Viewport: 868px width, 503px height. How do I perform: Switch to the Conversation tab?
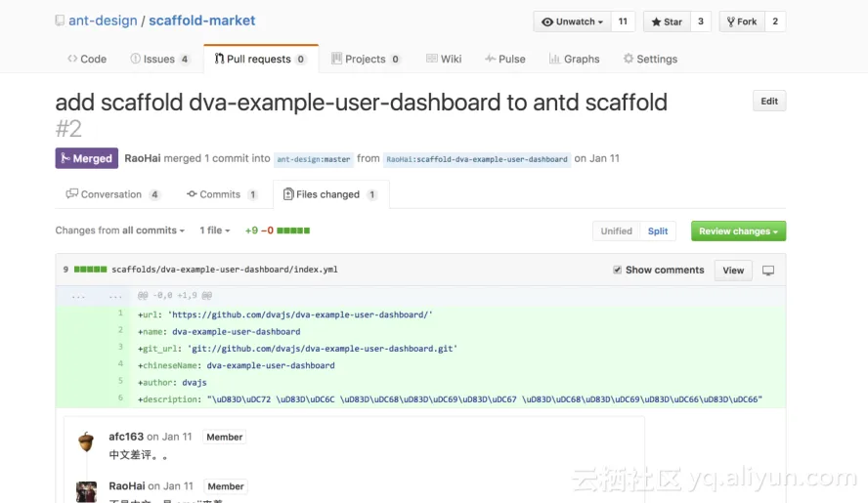[113, 194]
